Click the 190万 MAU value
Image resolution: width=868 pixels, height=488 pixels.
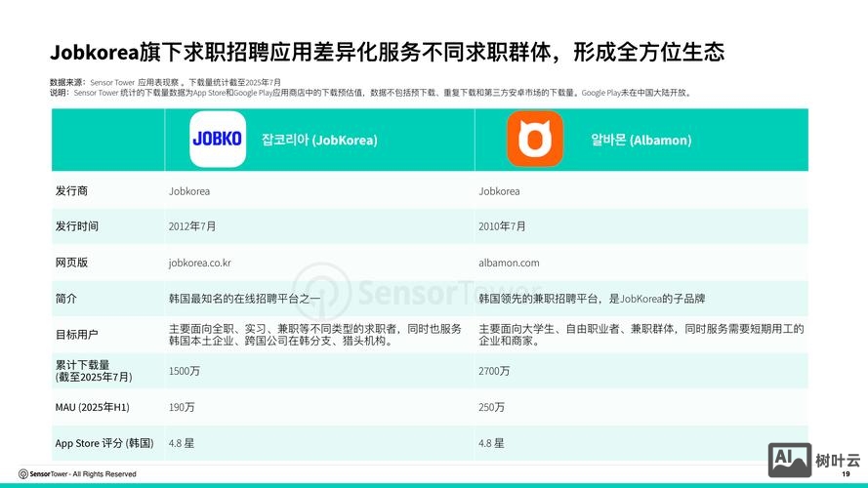coord(182,407)
